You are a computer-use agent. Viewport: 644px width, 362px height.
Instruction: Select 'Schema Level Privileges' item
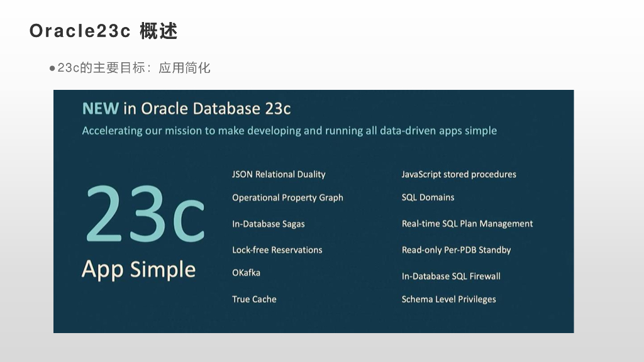pos(448,299)
